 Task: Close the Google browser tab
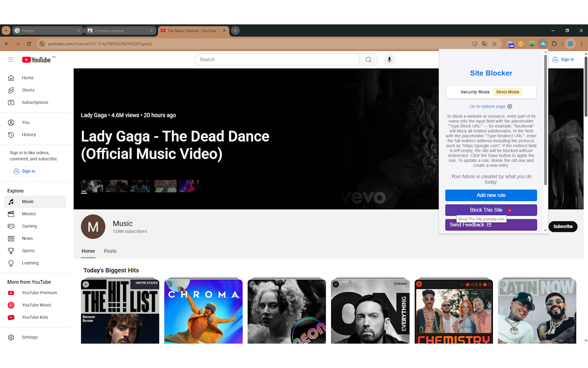click(x=78, y=31)
